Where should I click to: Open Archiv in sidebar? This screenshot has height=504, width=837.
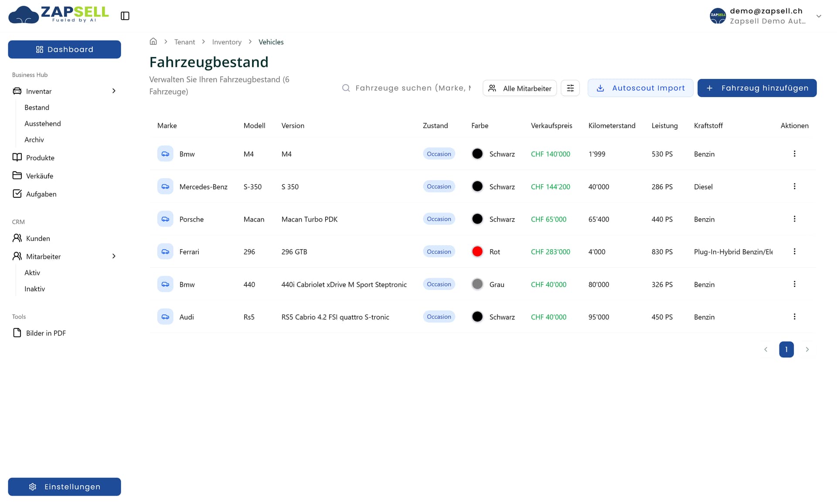(34, 140)
